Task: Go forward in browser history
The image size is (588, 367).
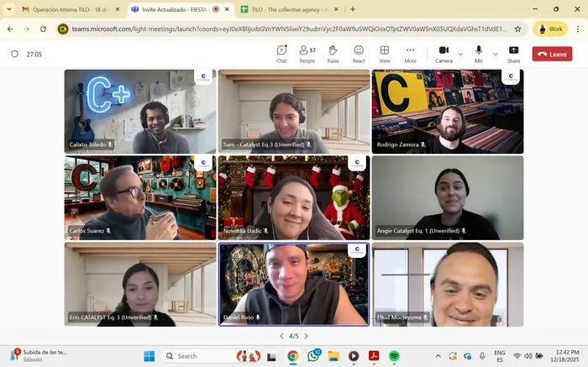Action: pos(27,29)
